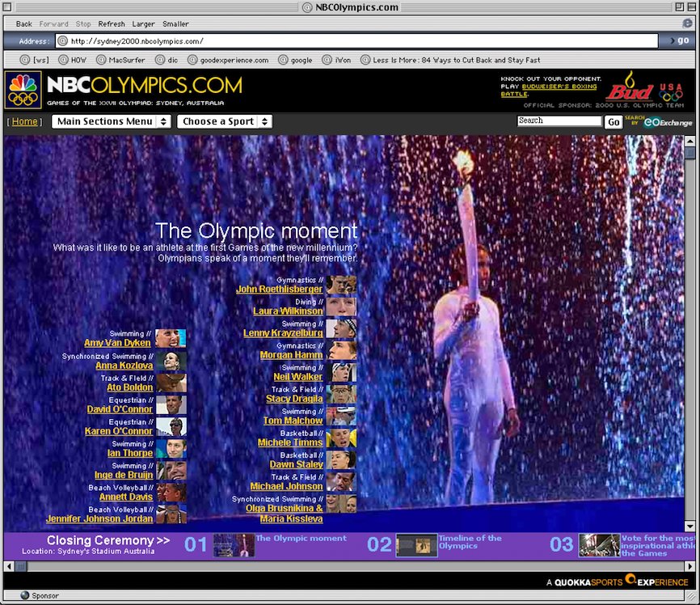700x605 pixels.
Task: Click the Home link
Action: point(24,121)
